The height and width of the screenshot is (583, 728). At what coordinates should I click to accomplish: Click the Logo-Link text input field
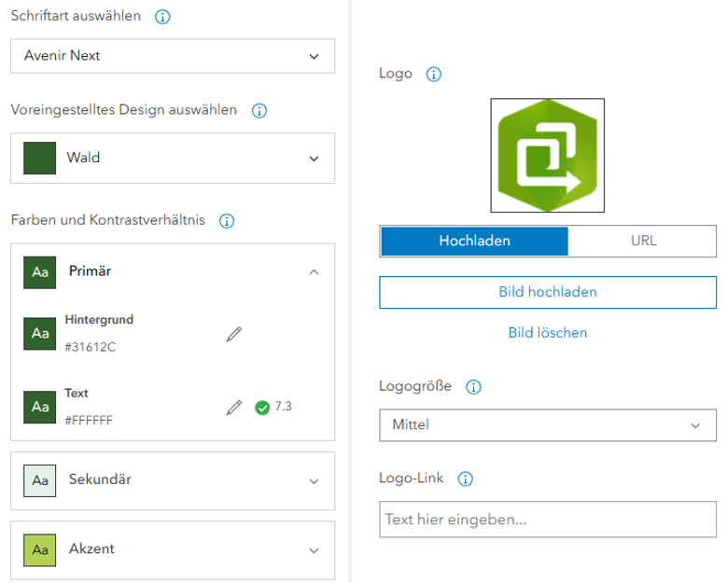548,520
